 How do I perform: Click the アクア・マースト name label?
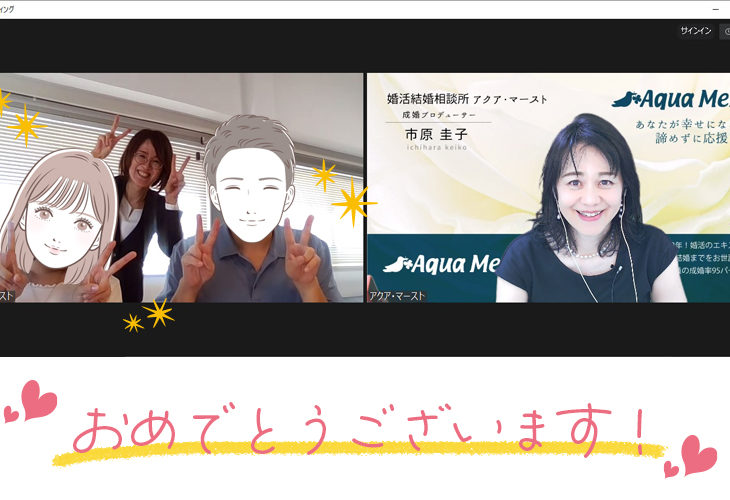pos(397,296)
